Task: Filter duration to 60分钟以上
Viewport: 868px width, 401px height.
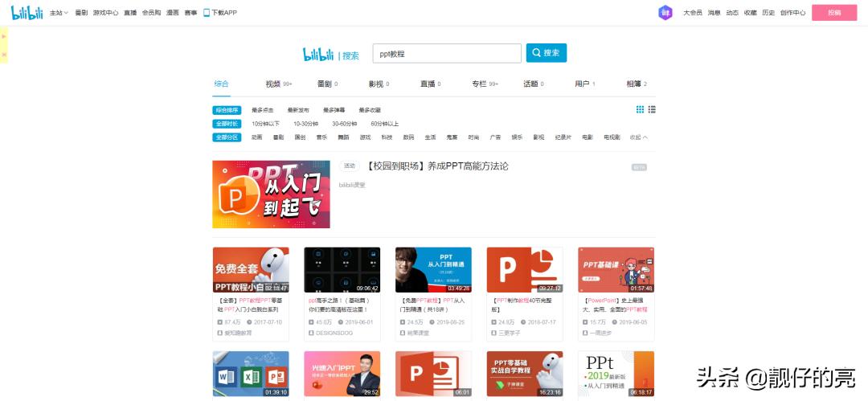Action: point(385,124)
